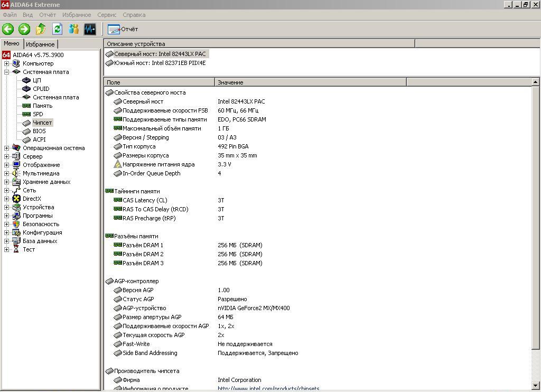Open the Отчёт report button
The width and height of the screenshot is (541, 392).
point(123,30)
